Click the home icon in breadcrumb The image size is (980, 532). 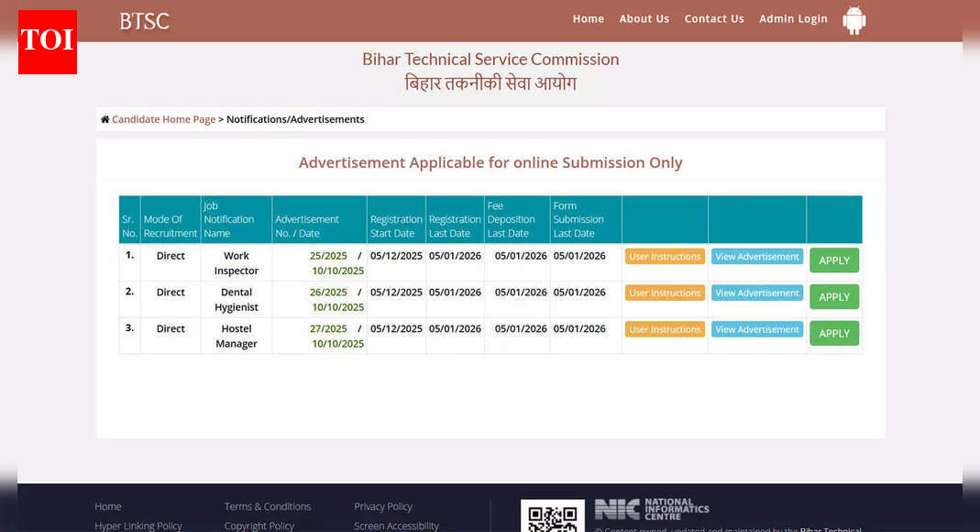tap(105, 119)
